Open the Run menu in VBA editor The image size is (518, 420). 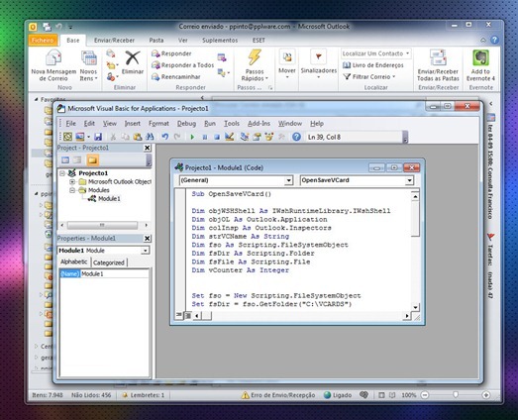[x=210, y=123]
